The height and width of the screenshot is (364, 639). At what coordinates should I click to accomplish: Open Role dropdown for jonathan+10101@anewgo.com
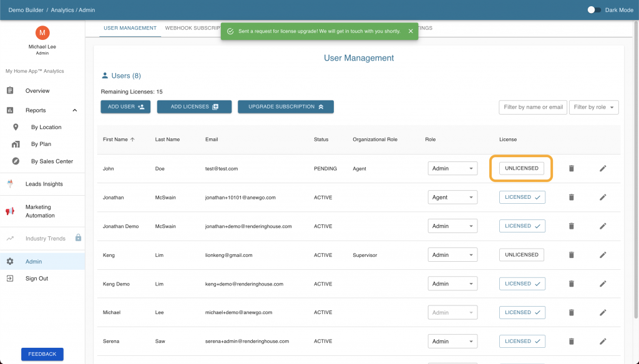452,197
